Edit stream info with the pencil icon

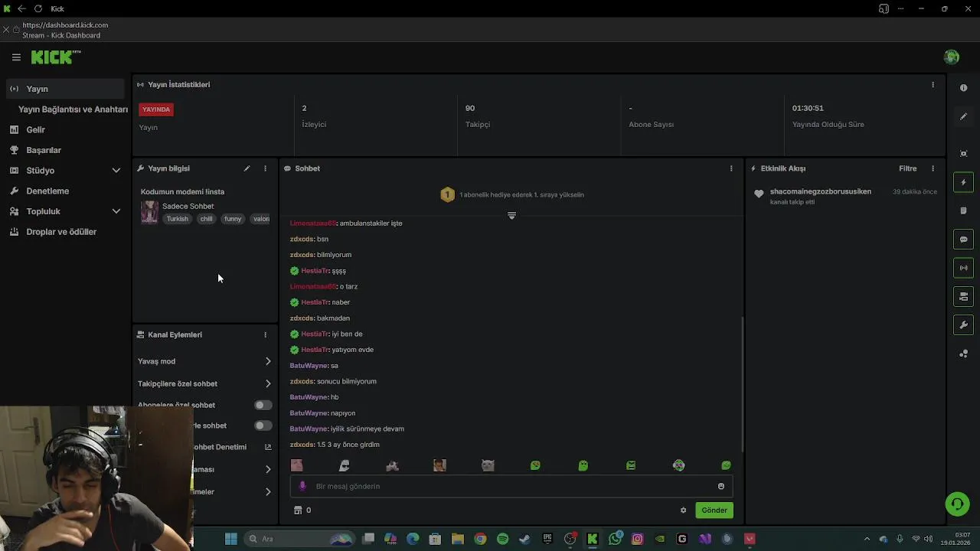[x=247, y=168]
